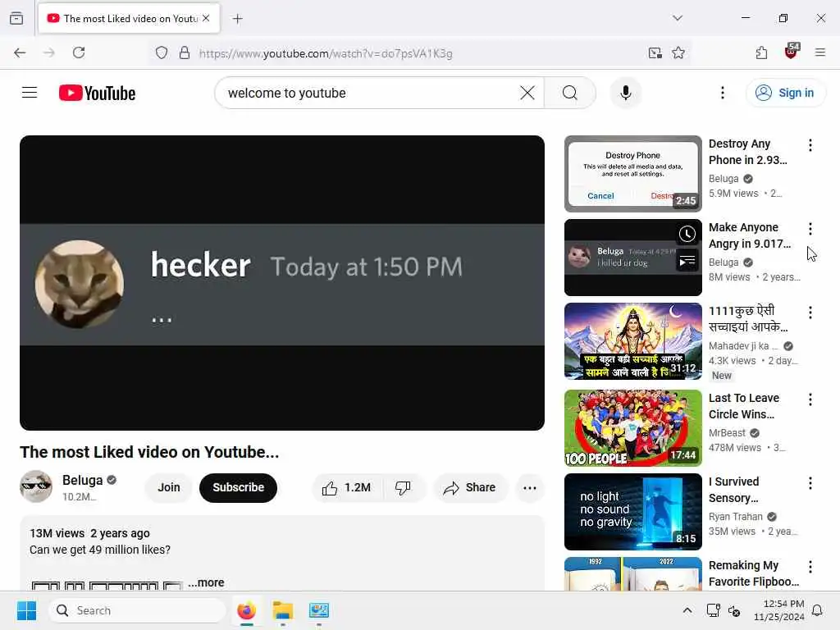Screen dimensions: 840x630
Task: Click the taskbar Search box
Action: 137,610
